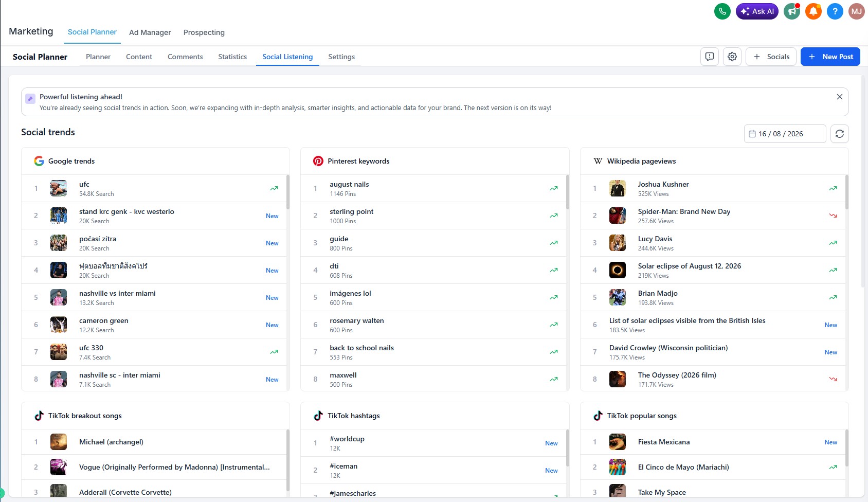Dismiss the Powerful listening ahead banner
The image size is (868, 502).
click(x=840, y=97)
